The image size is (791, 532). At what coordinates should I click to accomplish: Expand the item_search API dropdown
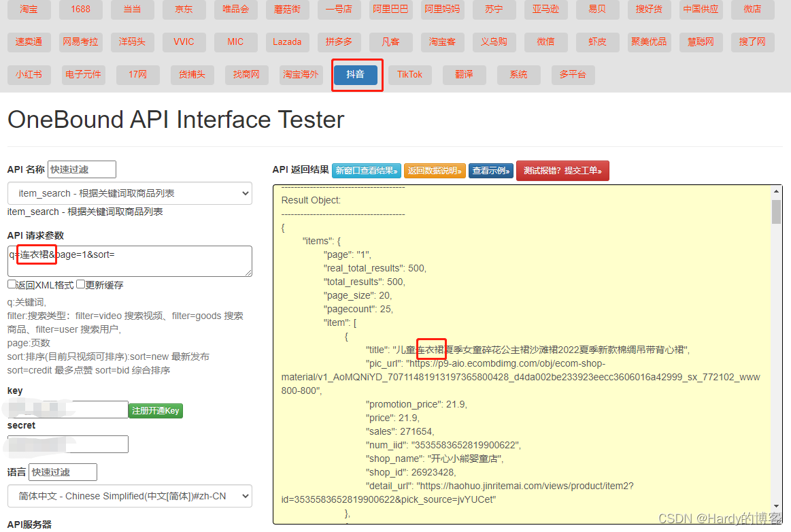click(x=130, y=193)
